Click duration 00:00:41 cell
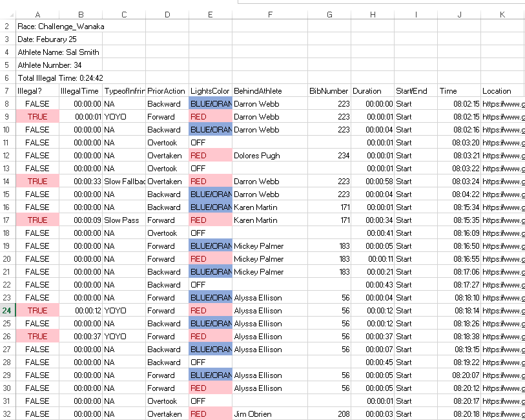525x420 pixels. click(x=373, y=233)
